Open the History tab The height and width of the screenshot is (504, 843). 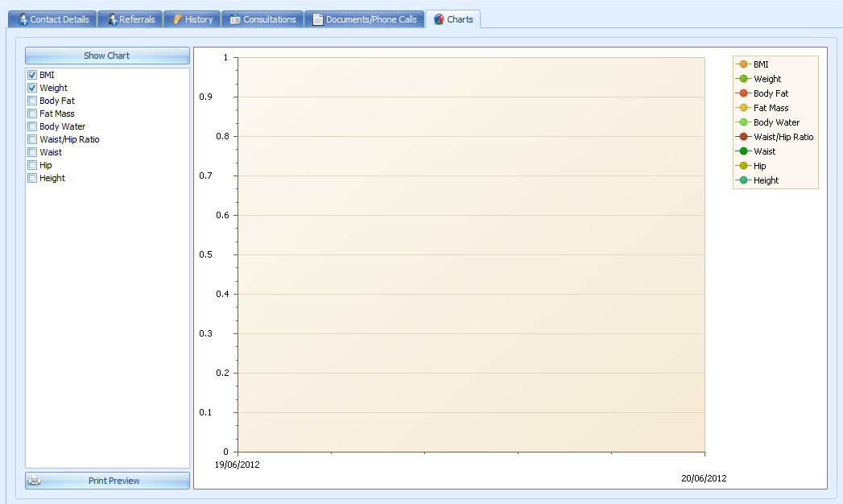(192, 19)
